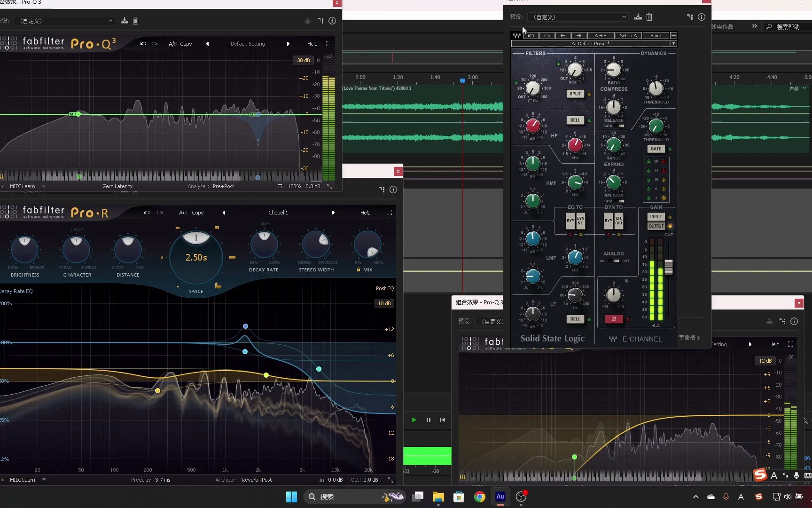Click the Pro-R resize icon at bottom right
The width and height of the screenshot is (812, 508).
click(390, 480)
